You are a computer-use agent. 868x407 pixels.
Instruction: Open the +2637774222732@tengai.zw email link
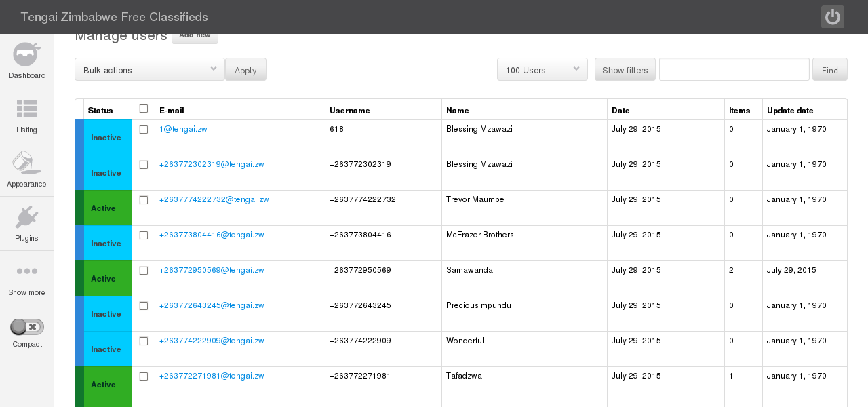214,199
